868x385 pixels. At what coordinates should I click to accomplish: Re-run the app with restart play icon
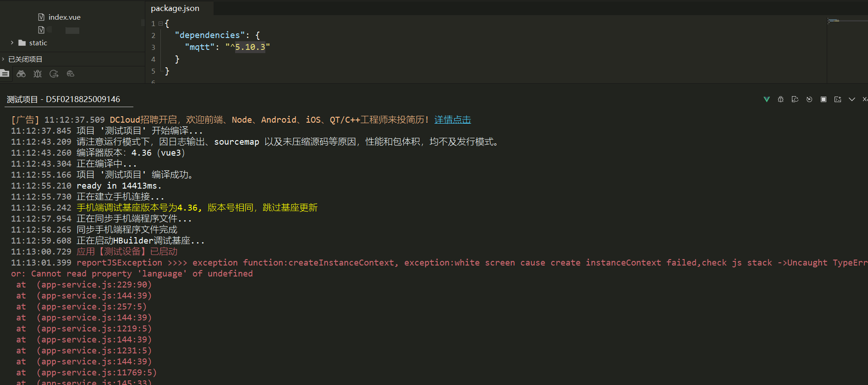point(809,99)
